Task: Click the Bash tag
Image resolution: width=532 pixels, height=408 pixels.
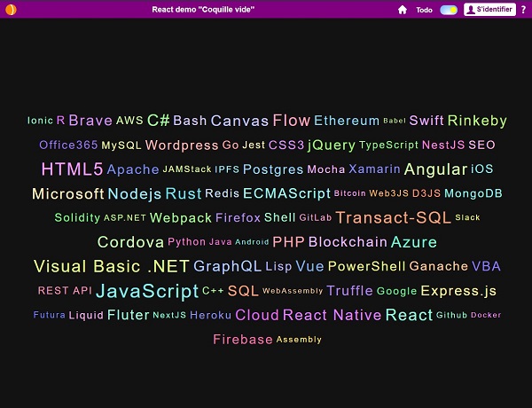Action: 190,121
